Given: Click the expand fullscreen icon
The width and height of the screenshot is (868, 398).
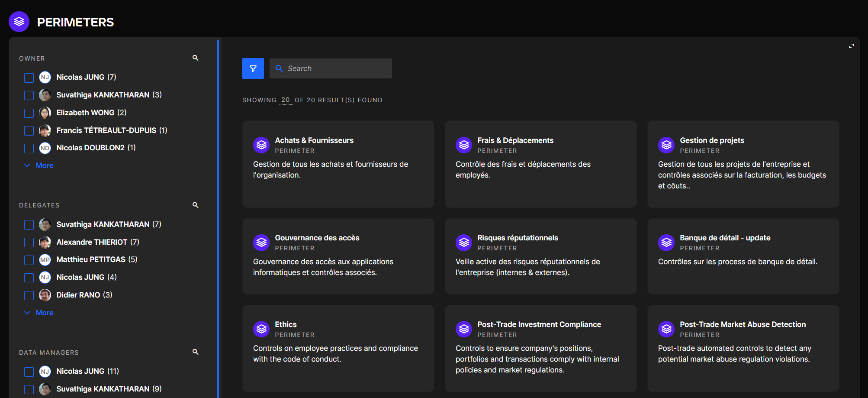Looking at the screenshot, I should coord(851,46).
